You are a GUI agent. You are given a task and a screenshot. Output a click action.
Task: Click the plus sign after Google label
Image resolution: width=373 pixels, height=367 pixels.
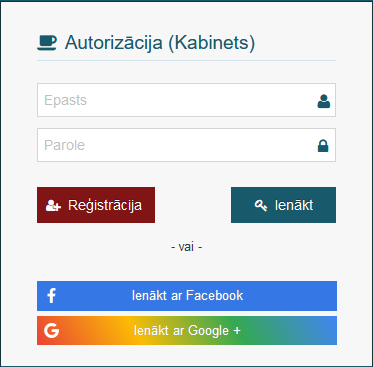237,331
